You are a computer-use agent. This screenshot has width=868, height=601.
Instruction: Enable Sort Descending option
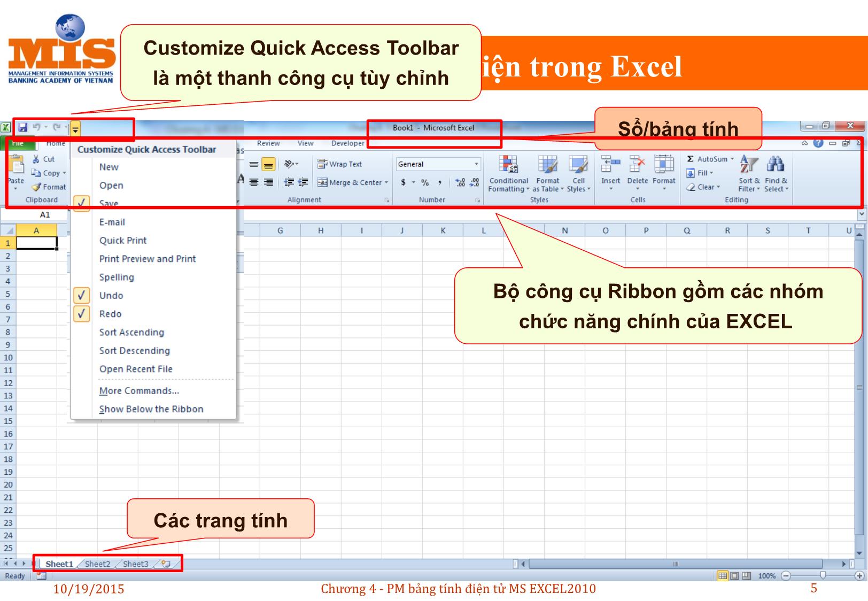tap(154, 351)
